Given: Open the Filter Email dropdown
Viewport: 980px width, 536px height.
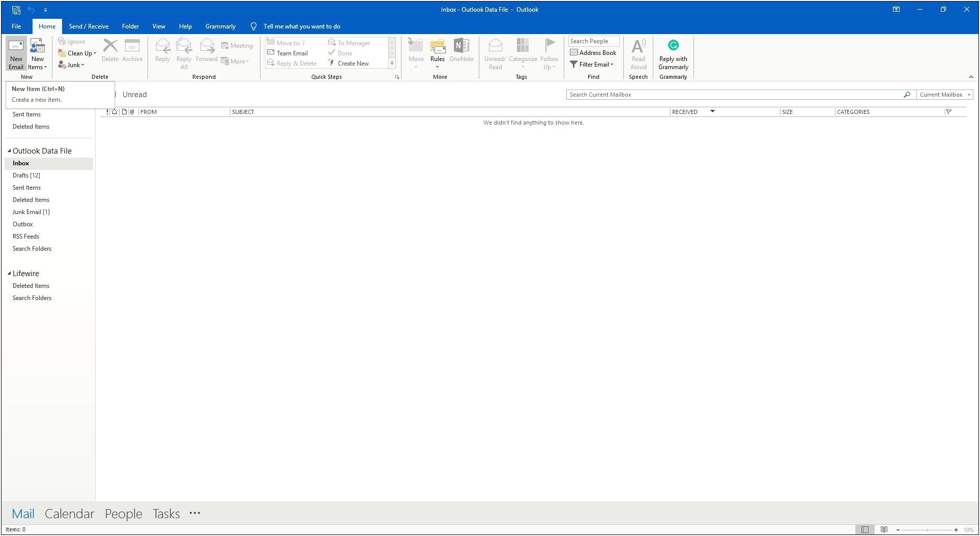Looking at the screenshot, I should (592, 65).
